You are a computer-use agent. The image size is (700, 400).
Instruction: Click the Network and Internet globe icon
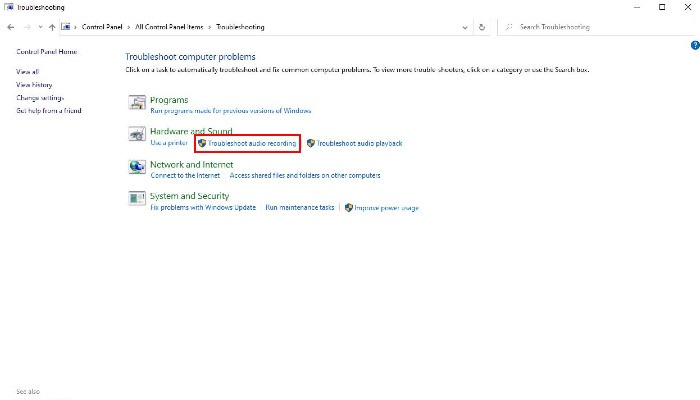(x=137, y=168)
